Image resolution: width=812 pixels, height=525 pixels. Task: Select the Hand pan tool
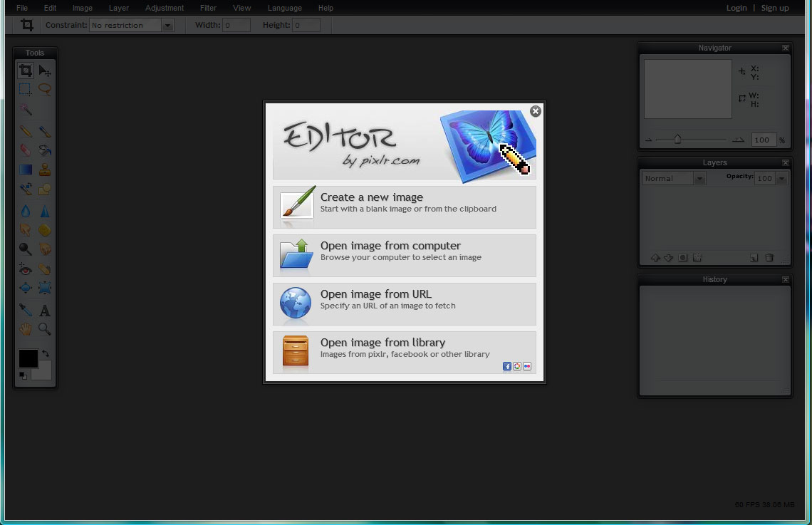tap(26, 329)
